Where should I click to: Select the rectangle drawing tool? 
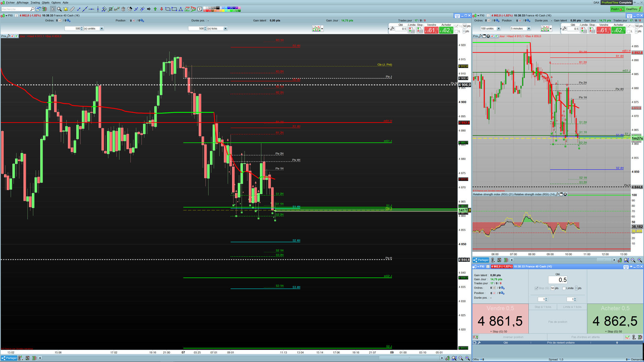(x=174, y=9)
